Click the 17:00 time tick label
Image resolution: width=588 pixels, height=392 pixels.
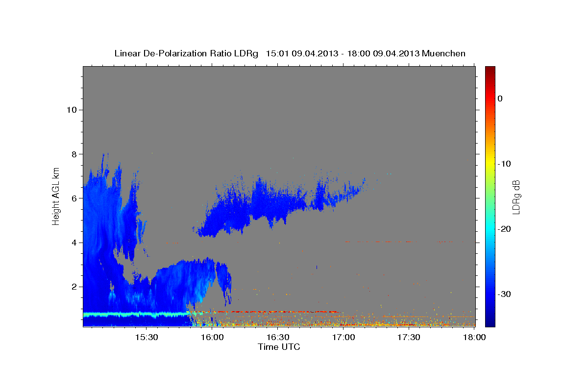(x=343, y=337)
